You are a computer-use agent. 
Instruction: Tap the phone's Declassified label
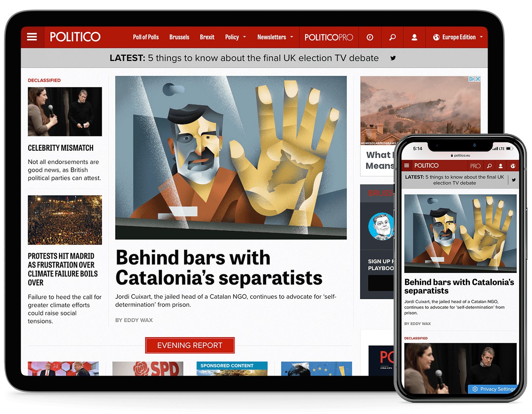pos(416,338)
